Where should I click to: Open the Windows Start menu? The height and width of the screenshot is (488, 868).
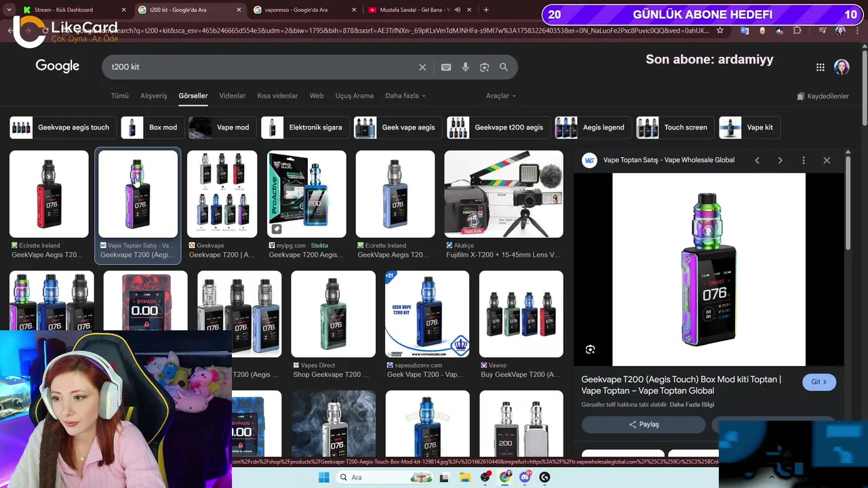coord(323,477)
